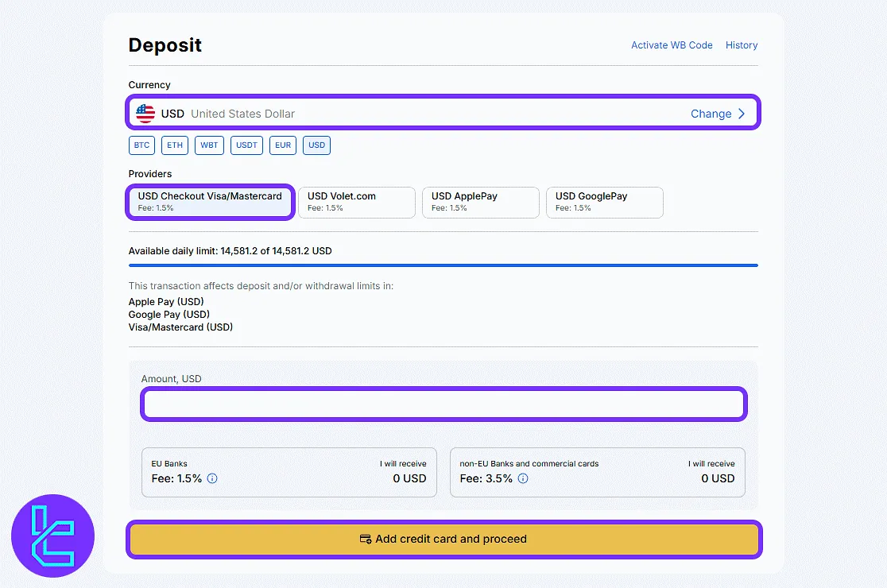Open the deposit History link

(x=742, y=45)
